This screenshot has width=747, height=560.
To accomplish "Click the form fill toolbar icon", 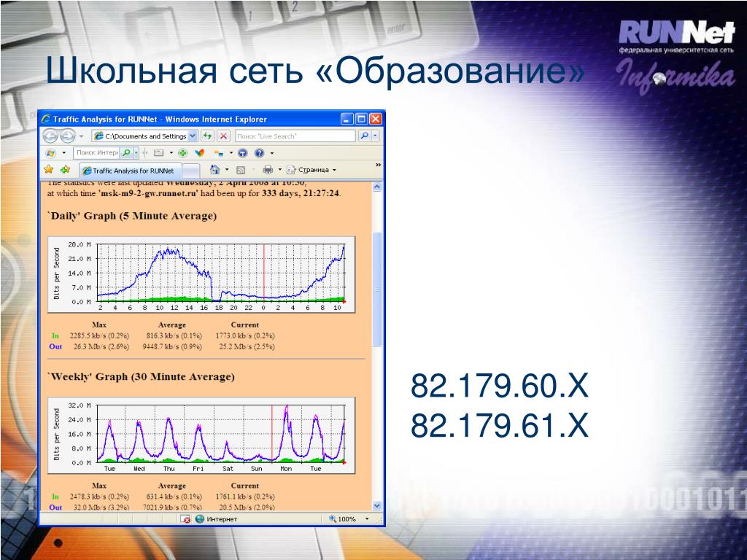I will (158, 153).
